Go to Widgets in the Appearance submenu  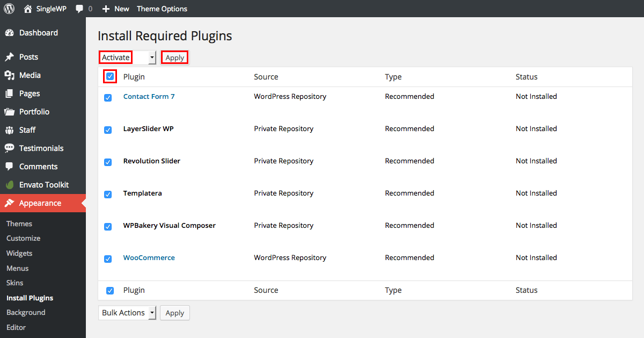[19, 253]
